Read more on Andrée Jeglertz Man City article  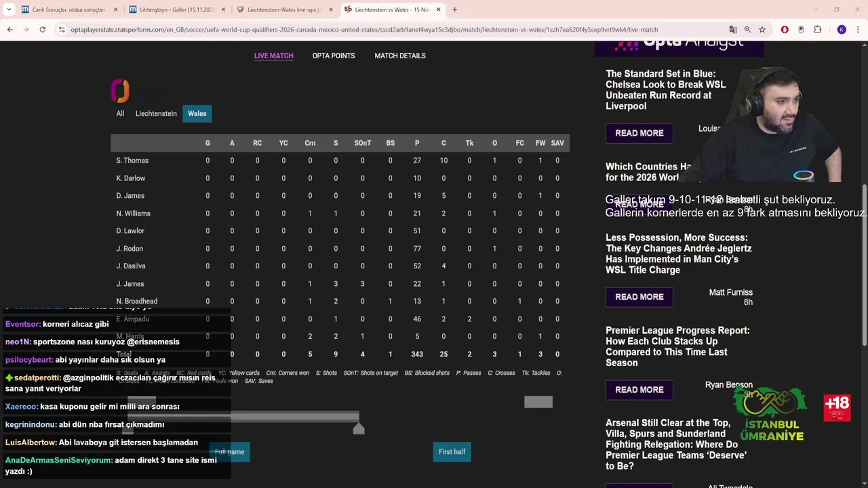click(x=639, y=297)
